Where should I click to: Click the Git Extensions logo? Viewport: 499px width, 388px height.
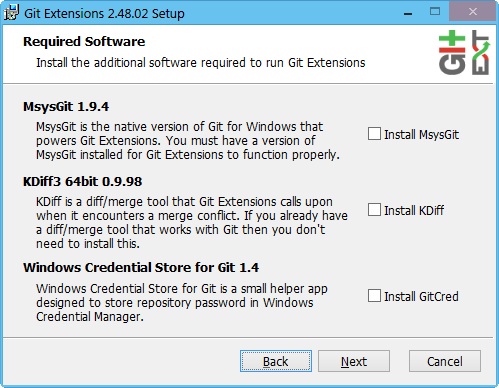click(x=464, y=53)
